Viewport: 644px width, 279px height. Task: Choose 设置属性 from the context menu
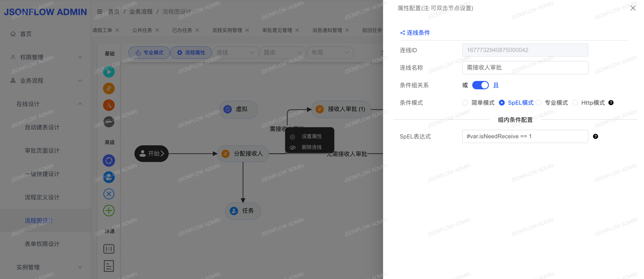tap(311, 136)
